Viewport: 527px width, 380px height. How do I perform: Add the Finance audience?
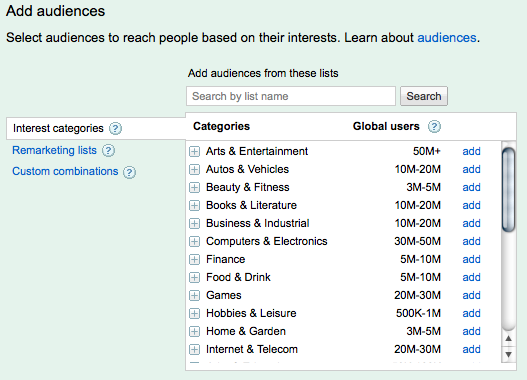pyautogui.click(x=471, y=259)
